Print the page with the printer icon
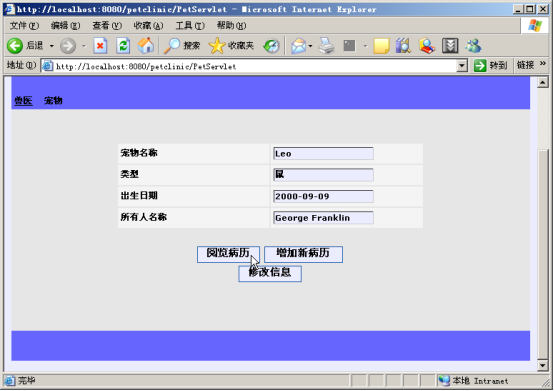 click(x=326, y=46)
